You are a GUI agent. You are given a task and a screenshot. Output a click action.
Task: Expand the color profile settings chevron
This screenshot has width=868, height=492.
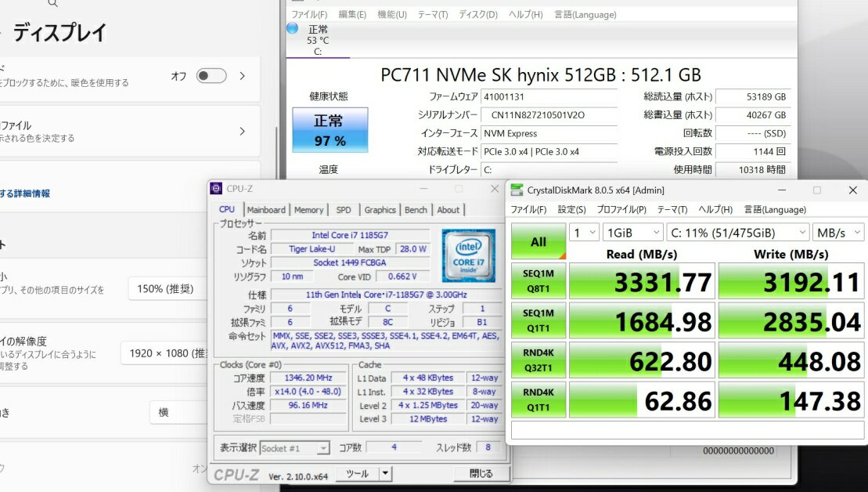(x=243, y=131)
